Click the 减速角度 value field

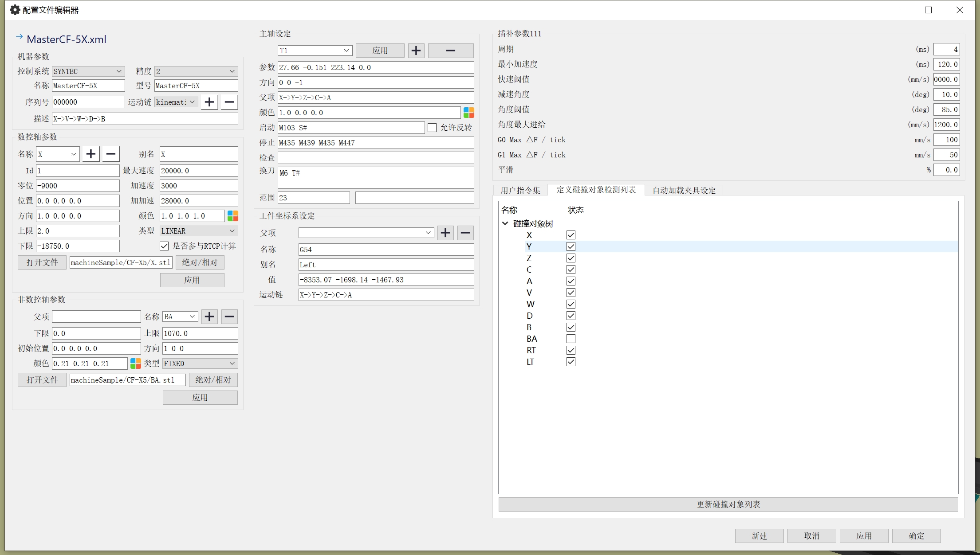click(947, 94)
